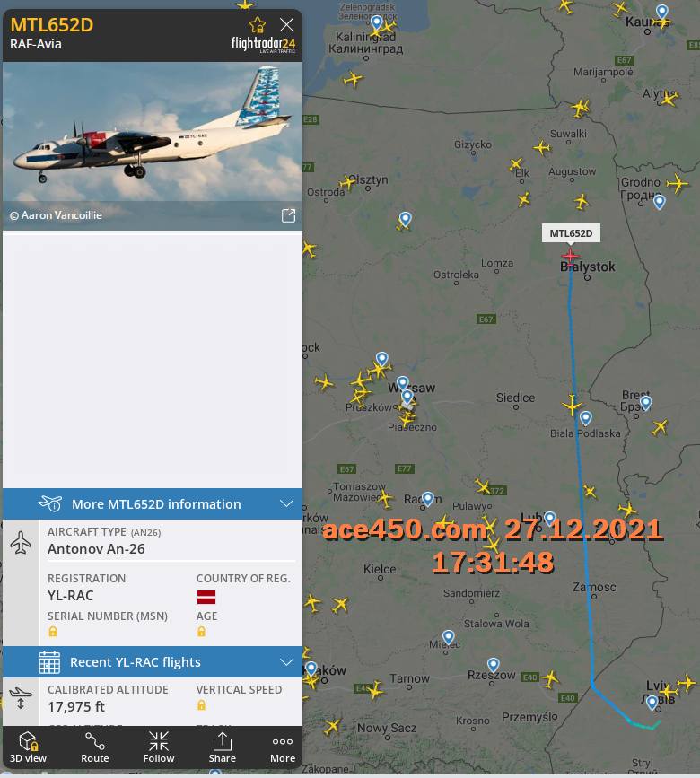The image size is (700, 778).
Task: Click the MTL652D map label
Action: (x=571, y=233)
